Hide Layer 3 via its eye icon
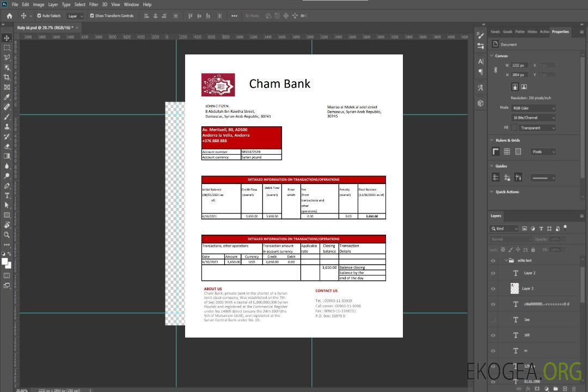This screenshot has height=392, width=588. [493, 289]
